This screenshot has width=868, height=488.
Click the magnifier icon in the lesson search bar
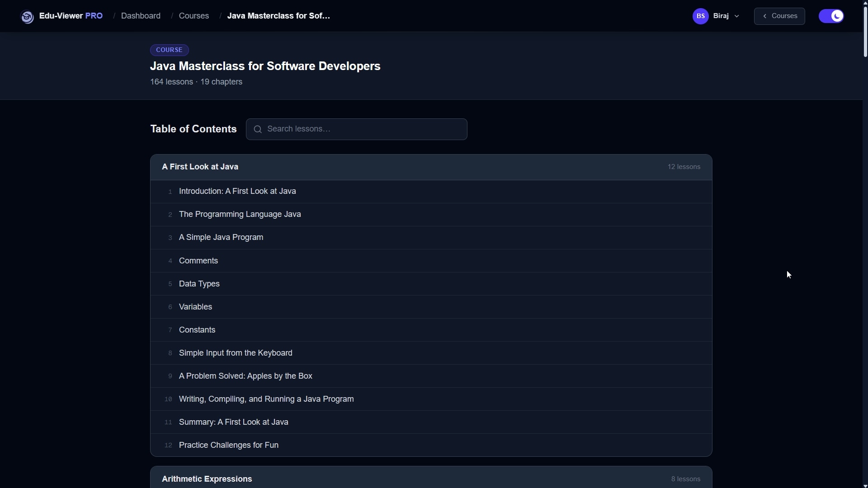click(258, 129)
